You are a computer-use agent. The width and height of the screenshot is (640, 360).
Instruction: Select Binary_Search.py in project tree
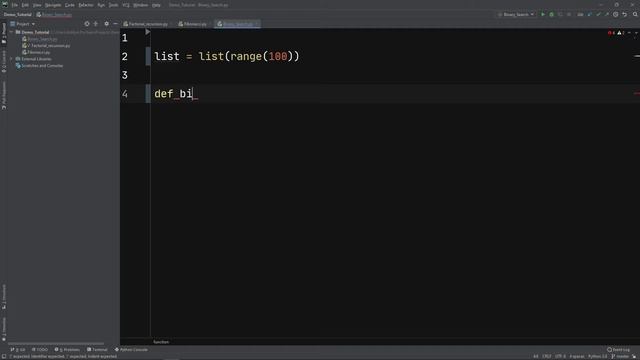(40, 39)
